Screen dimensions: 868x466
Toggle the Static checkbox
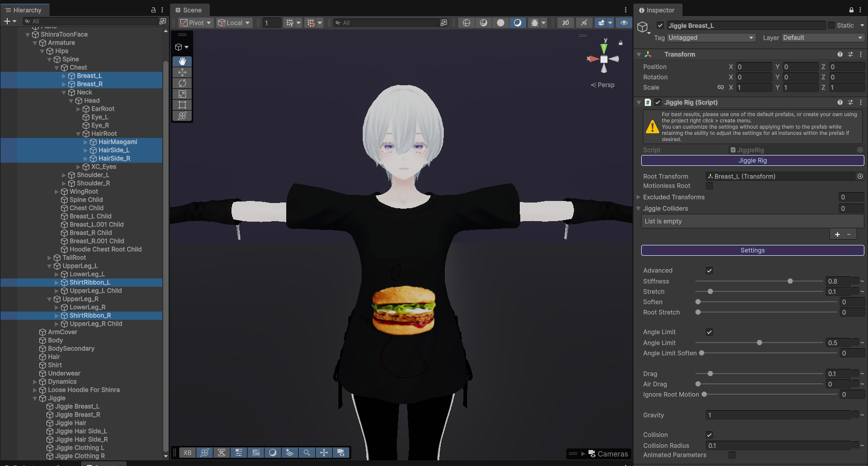click(831, 25)
